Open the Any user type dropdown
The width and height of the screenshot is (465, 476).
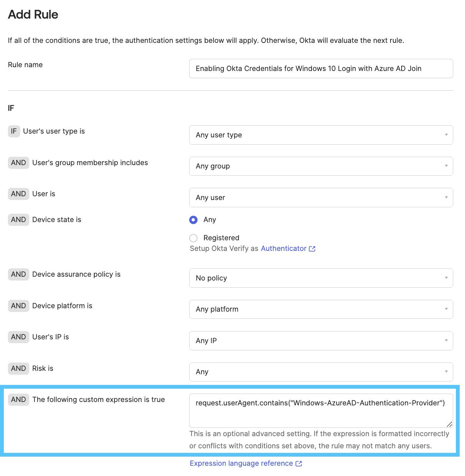tap(321, 135)
